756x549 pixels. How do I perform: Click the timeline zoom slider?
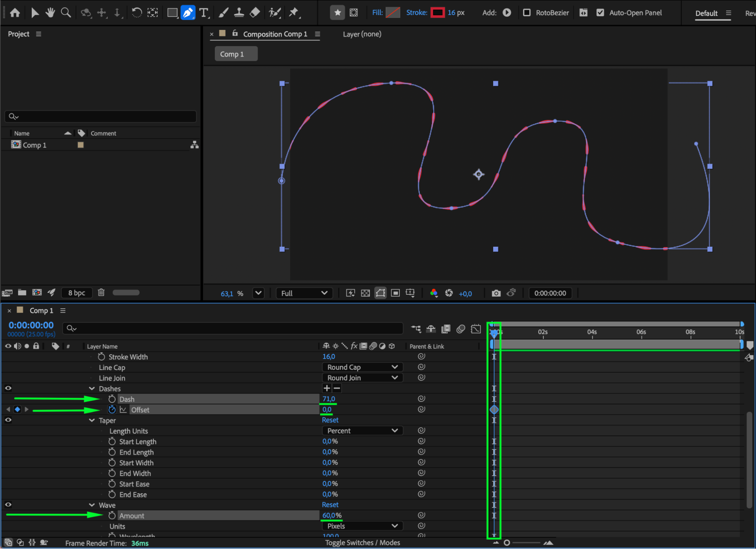522,543
